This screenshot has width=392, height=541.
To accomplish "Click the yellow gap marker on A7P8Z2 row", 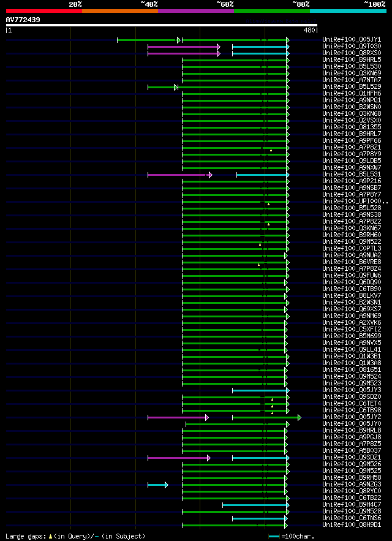I will tap(268, 224).
